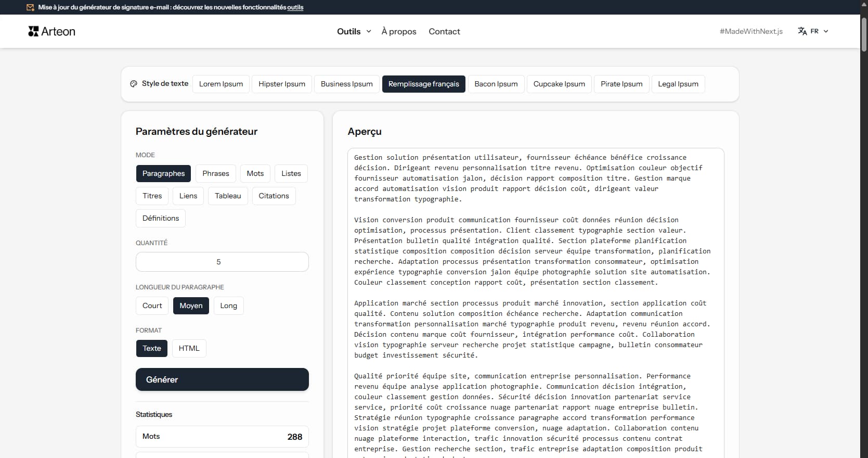The width and height of the screenshot is (868, 458).
Task: Select Pirate Ipsum text style
Action: tap(621, 84)
